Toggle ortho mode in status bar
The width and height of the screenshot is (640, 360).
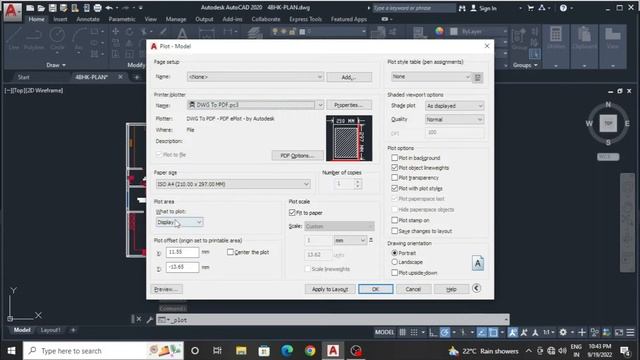433,332
